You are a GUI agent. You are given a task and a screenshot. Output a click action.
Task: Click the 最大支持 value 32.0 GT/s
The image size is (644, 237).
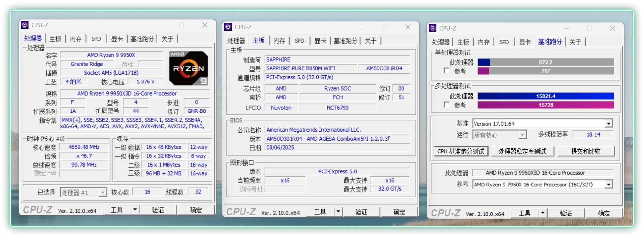[390, 189]
